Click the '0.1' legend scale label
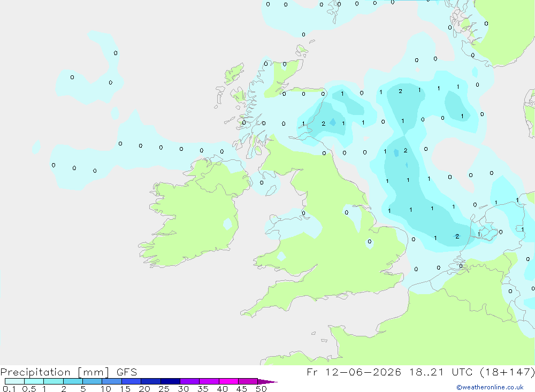Image resolution: width=535 pixels, height=392 pixels. [x=9, y=389]
